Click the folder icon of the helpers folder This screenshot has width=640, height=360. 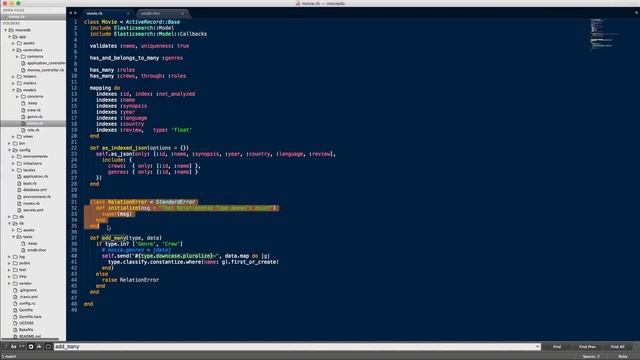[19, 76]
